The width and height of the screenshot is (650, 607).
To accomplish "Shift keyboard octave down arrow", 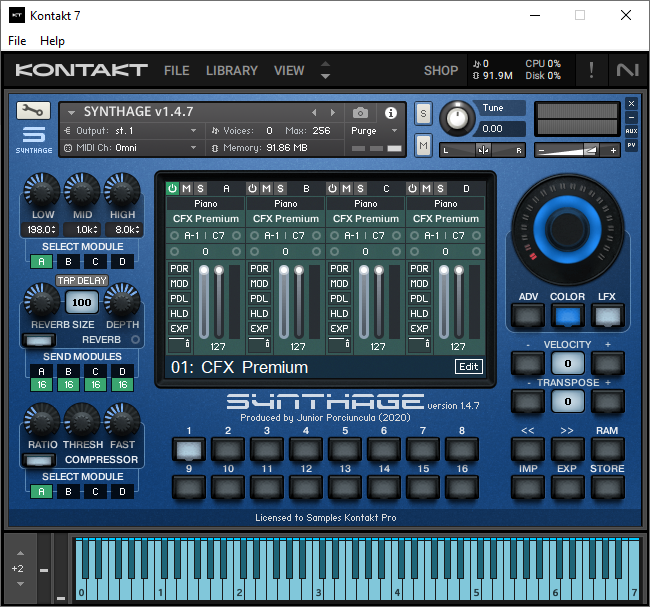I will (20, 584).
